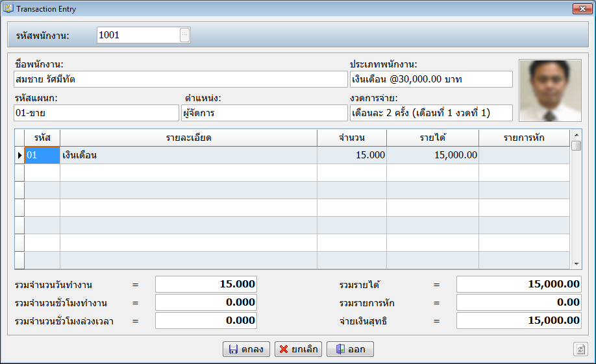
Task: Click the รายการหัก column header
Action: tap(524, 138)
